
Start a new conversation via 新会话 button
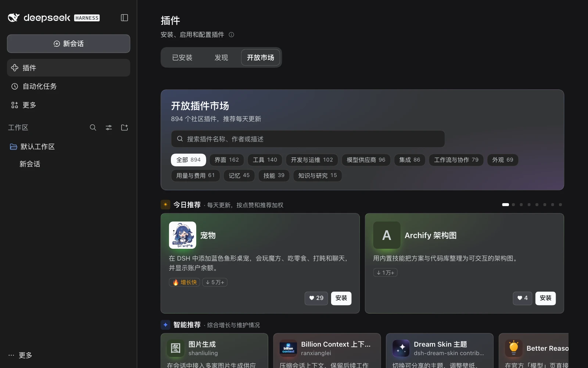coord(68,44)
